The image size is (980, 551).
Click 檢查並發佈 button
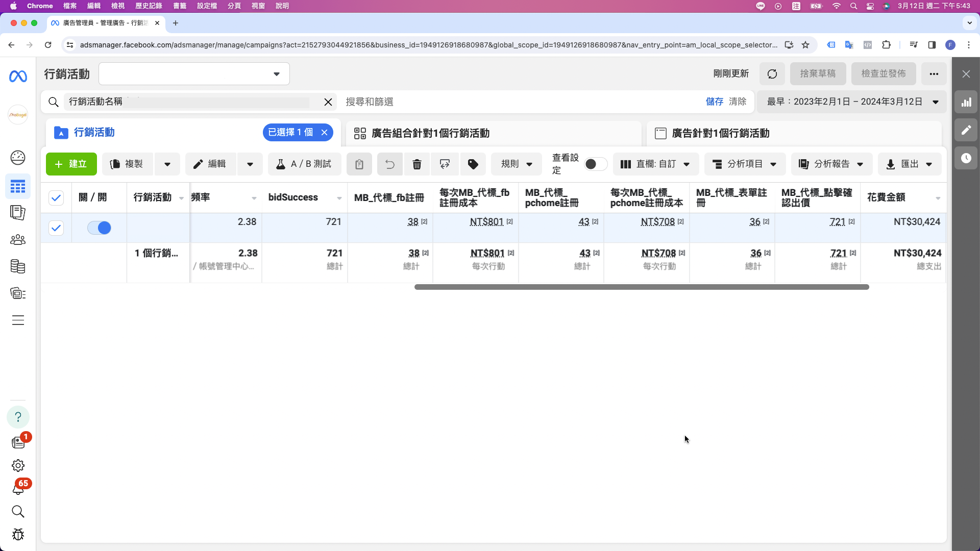pos(884,74)
